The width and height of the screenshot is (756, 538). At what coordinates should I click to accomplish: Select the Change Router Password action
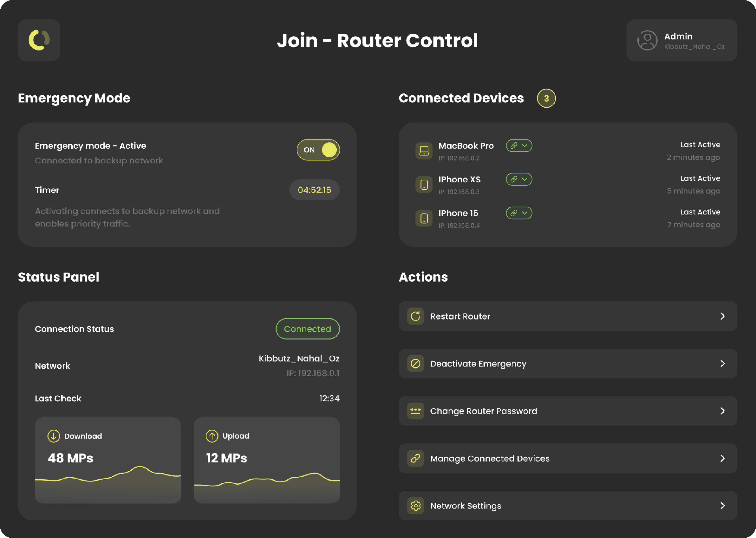click(568, 411)
